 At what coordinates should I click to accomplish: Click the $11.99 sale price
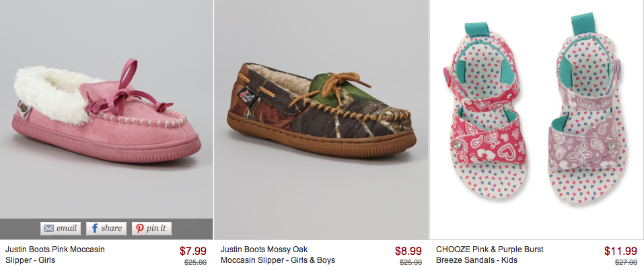coord(620,251)
